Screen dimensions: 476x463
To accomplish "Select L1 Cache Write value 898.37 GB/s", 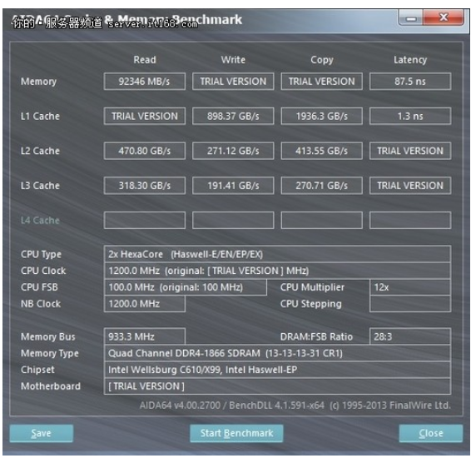I will click(233, 116).
